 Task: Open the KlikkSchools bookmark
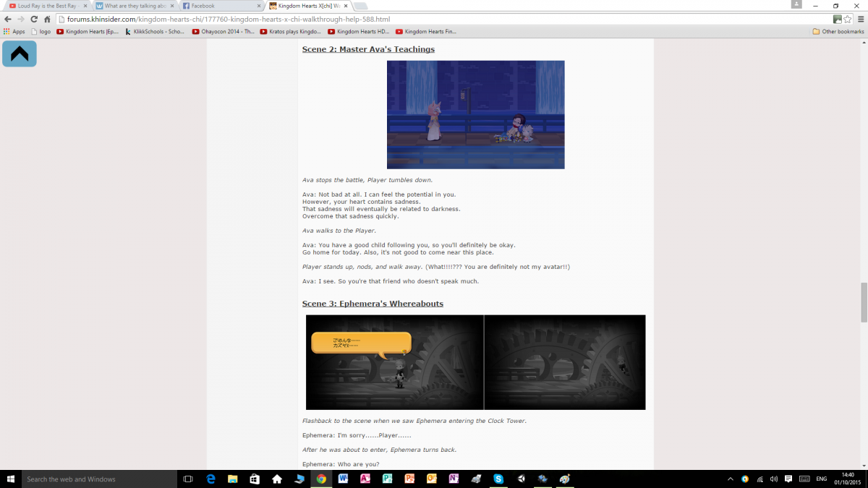point(155,32)
